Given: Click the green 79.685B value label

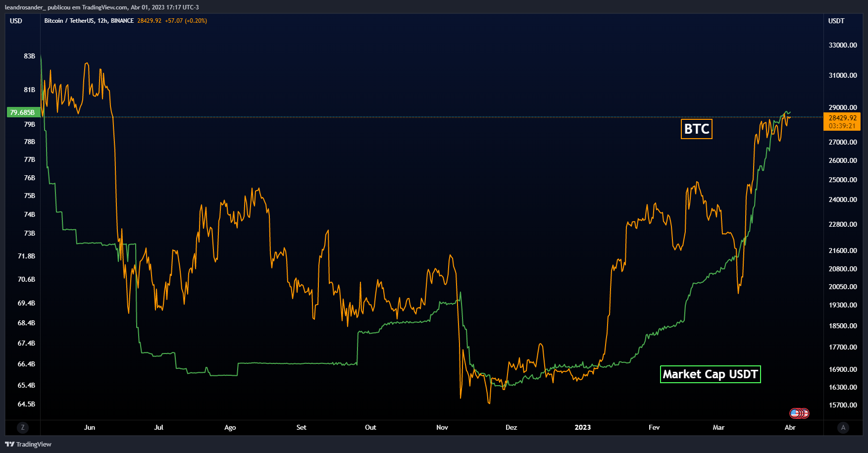Looking at the screenshot, I should coord(23,112).
